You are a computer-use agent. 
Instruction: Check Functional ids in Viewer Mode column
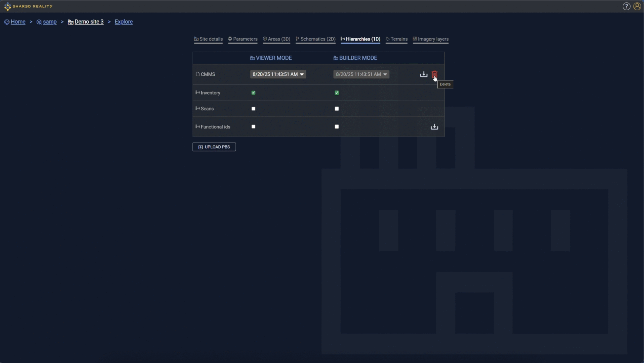(253, 127)
